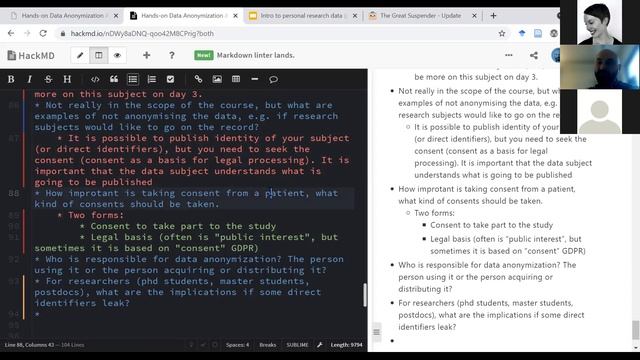Viewport: 640px width, 360px height.
Task: Open the HackMD logo home link
Action: 31,56
